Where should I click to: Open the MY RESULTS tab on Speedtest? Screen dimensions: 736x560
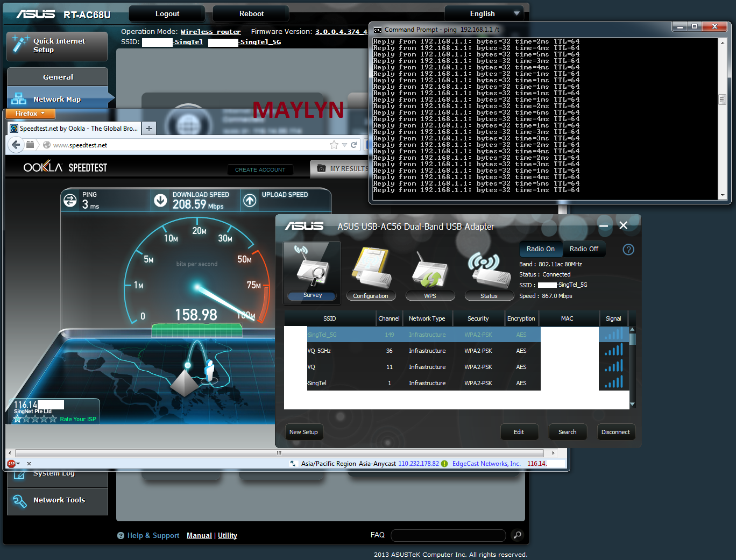pyautogui.click(x=343, y=169)
